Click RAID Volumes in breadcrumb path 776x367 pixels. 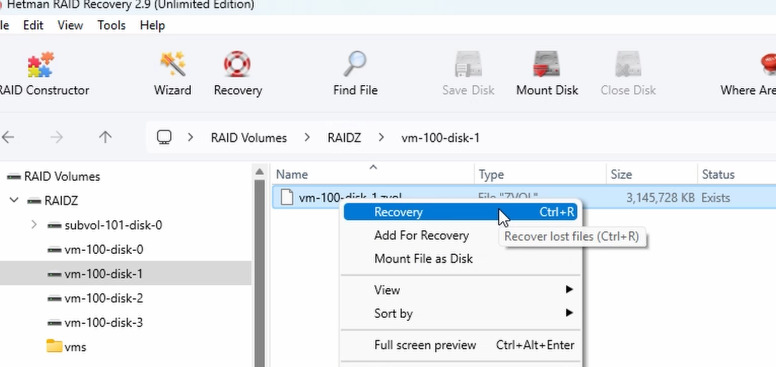coord(248,138)
